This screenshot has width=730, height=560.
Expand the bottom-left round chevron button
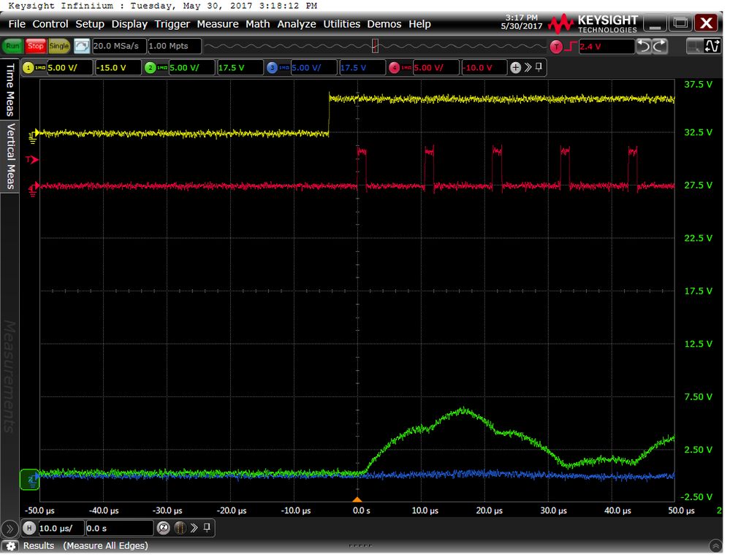click(x=9, y=529)
